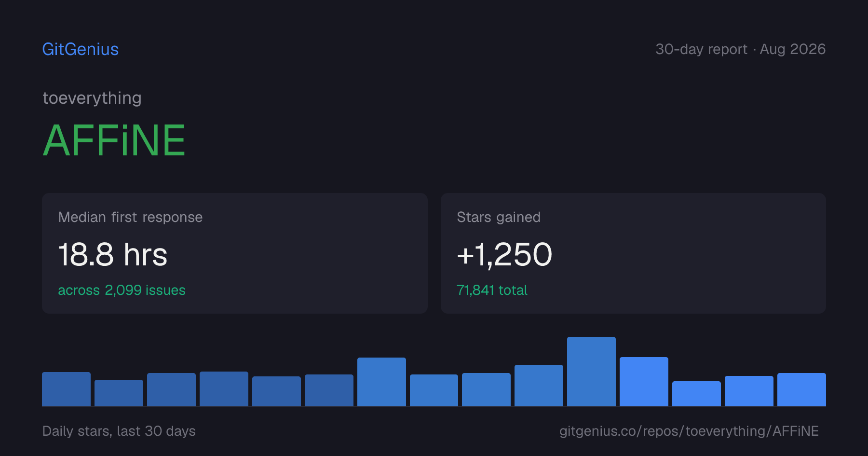Click "across 2,099 issues" text
Image resolution: width=868 pixels, height=456 pixels.
click(122, 290)
